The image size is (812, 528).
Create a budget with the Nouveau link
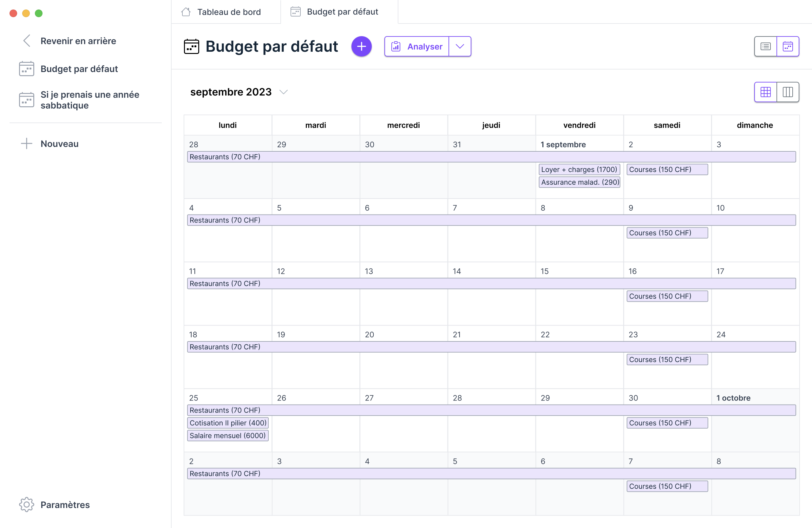[x=60, y=144]
